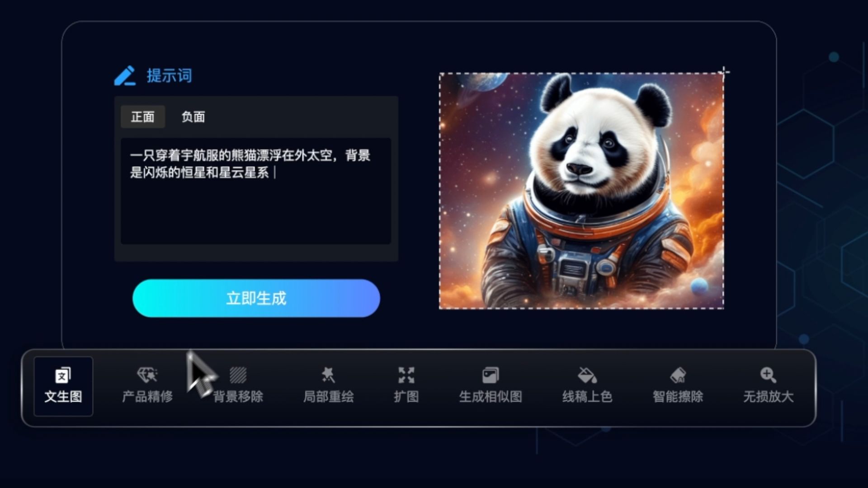Click the 生成相似图 toolbar label

491,397
